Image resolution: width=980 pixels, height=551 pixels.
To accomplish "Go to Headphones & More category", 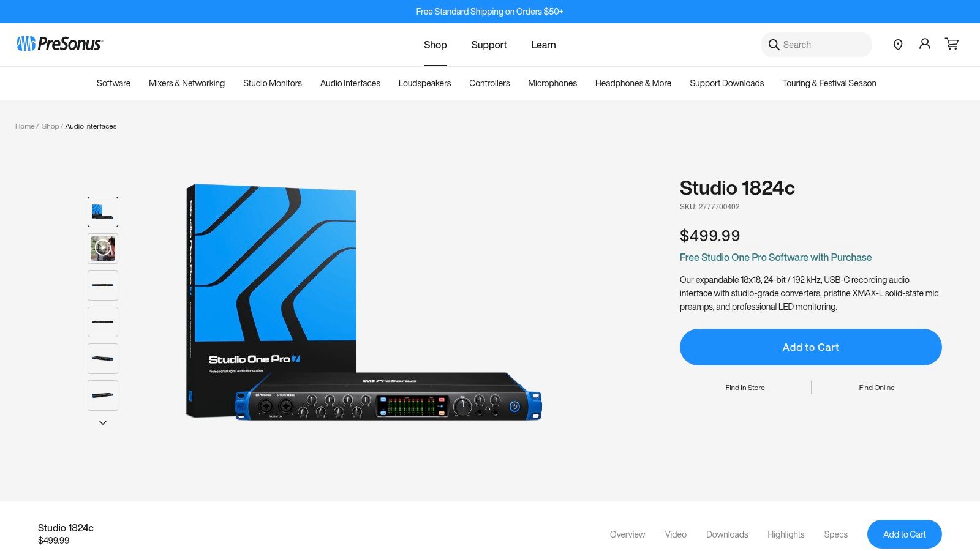I will [x=633, y=83].
